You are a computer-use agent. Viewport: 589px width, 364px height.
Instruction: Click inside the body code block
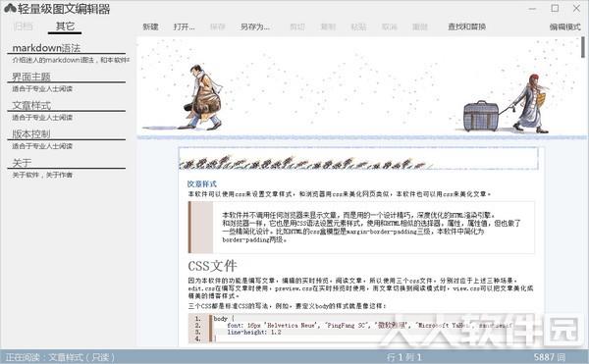point(361,329)
